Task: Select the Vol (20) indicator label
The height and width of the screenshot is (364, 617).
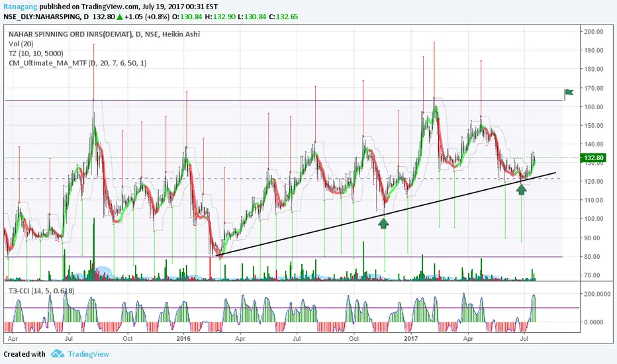Action: (21, 44)
